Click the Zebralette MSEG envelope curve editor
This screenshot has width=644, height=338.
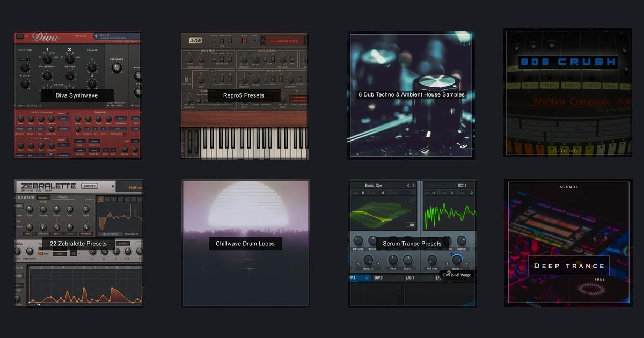click(x=83, y=286)
